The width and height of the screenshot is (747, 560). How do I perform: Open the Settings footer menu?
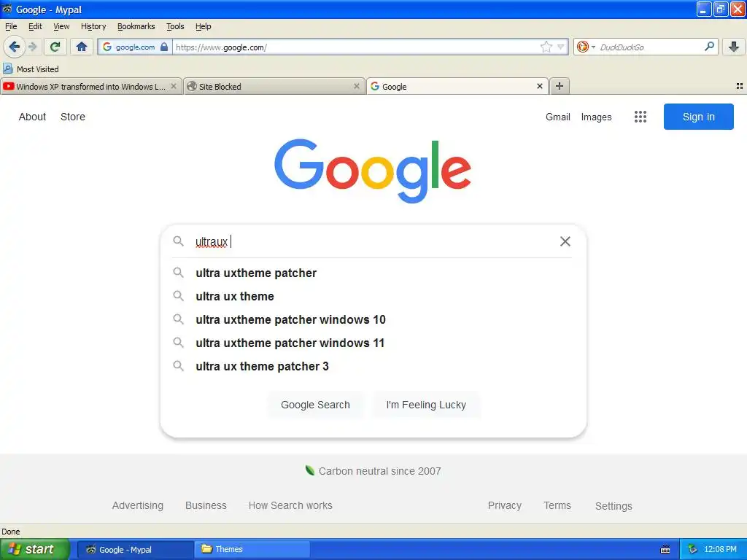(614, 506)
